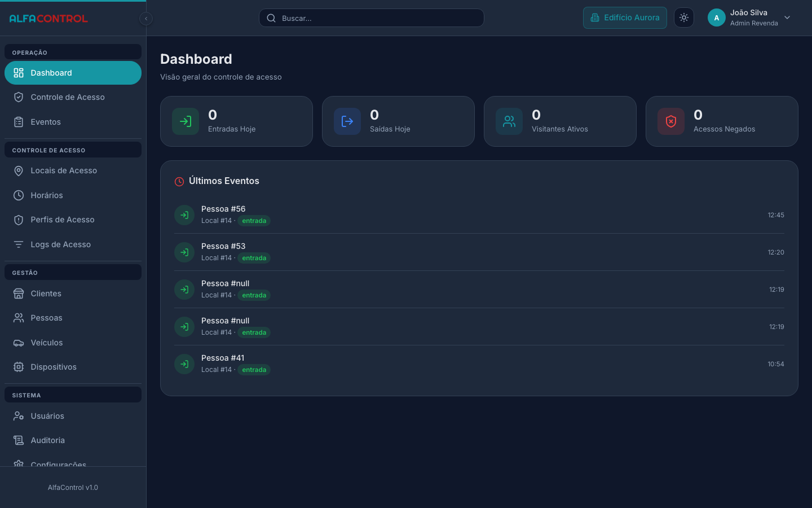Image resolution: width=812 pixels, height=508 pixels.
Task: Open the Dashboard menu item
Action: 73,73
